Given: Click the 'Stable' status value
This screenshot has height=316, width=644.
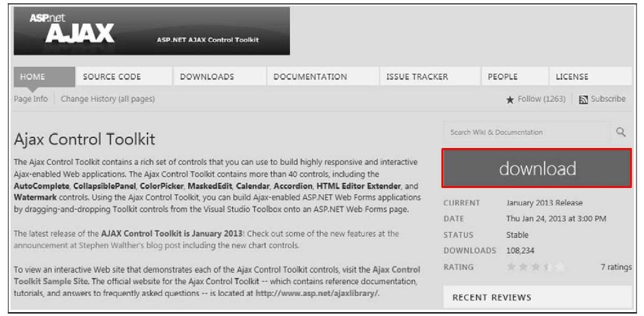Looking at the screenshot, I should pos(517,235).
